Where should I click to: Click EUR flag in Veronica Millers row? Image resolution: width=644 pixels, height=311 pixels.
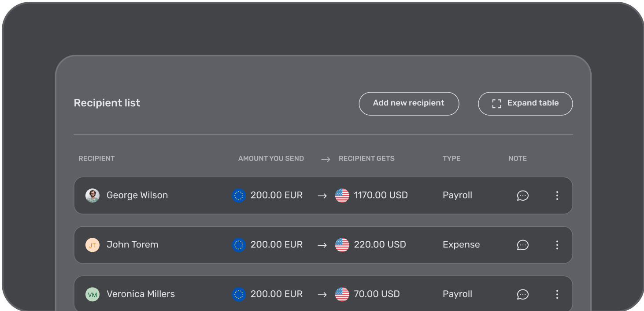[x=239, y=294]
